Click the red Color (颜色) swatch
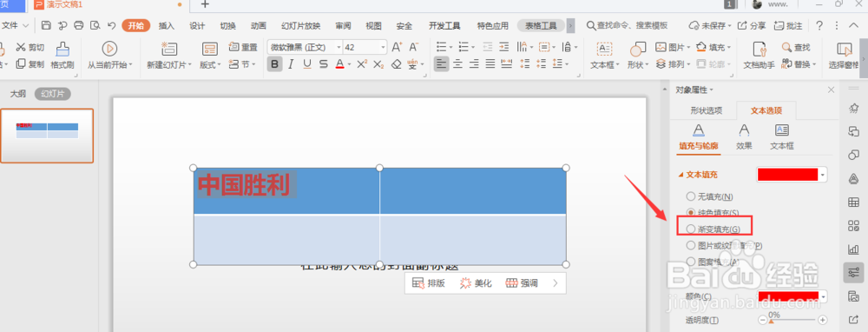 (787, 296)
